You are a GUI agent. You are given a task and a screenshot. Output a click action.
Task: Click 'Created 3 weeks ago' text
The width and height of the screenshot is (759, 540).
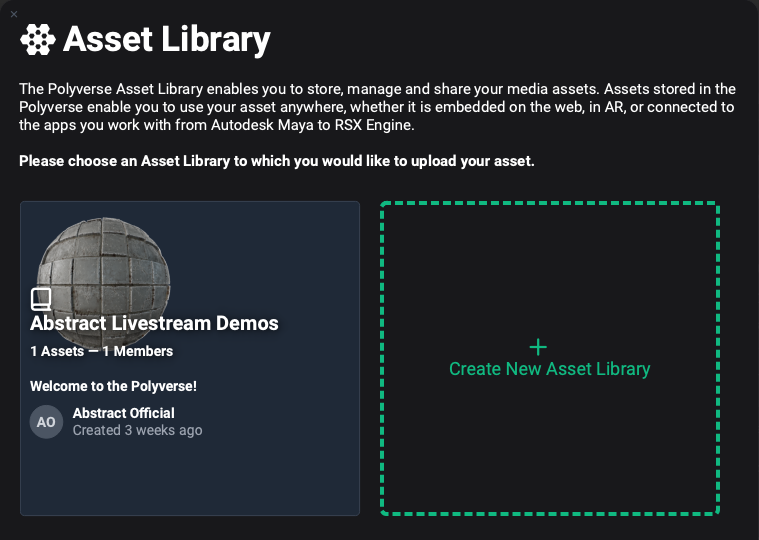tap(137, 430)
